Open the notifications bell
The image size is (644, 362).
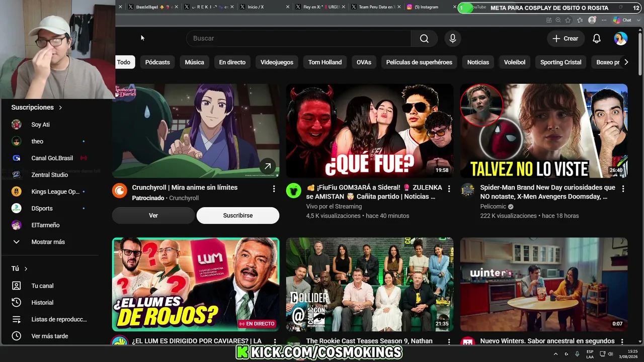pos(597,38)
